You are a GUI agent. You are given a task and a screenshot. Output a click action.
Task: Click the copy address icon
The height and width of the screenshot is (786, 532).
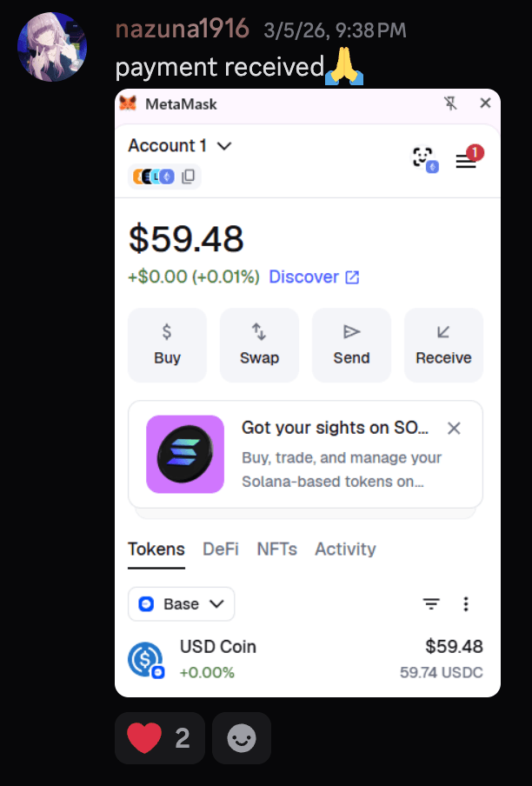point(187,177)
